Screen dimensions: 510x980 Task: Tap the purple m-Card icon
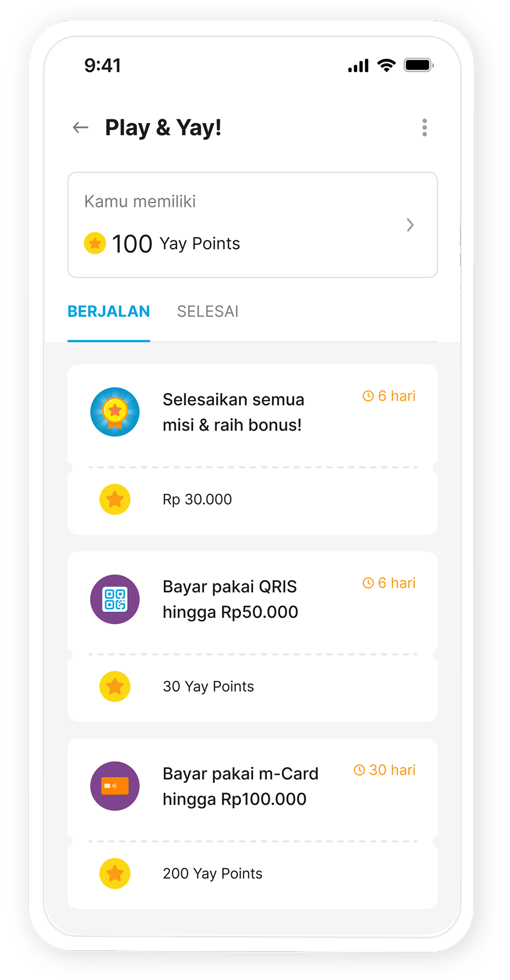115,786
